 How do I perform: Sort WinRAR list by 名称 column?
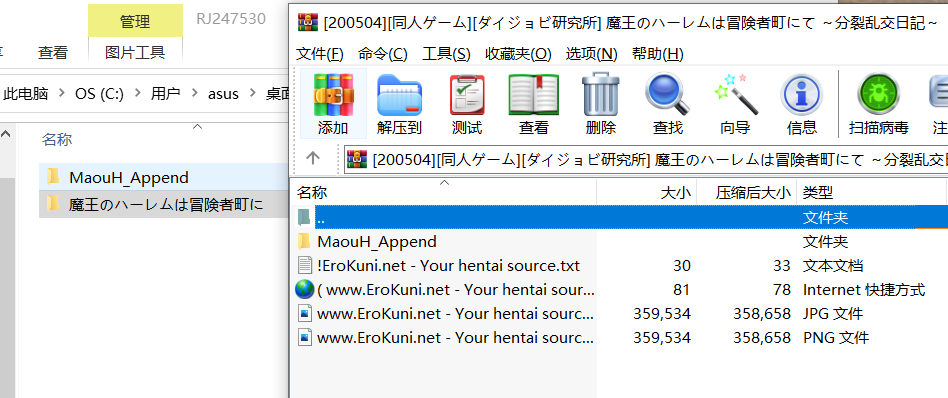(x=444, y=192)
